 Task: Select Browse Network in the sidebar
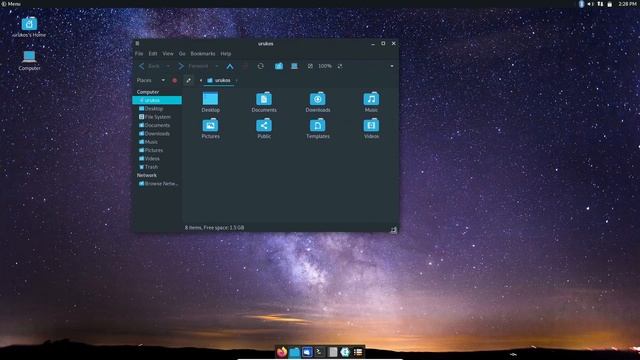(157, 184)
